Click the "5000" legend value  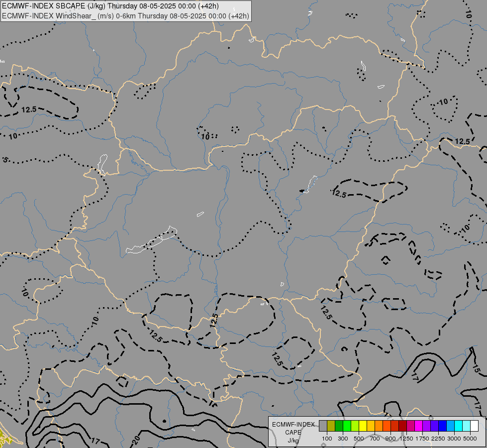click(470, 439)
